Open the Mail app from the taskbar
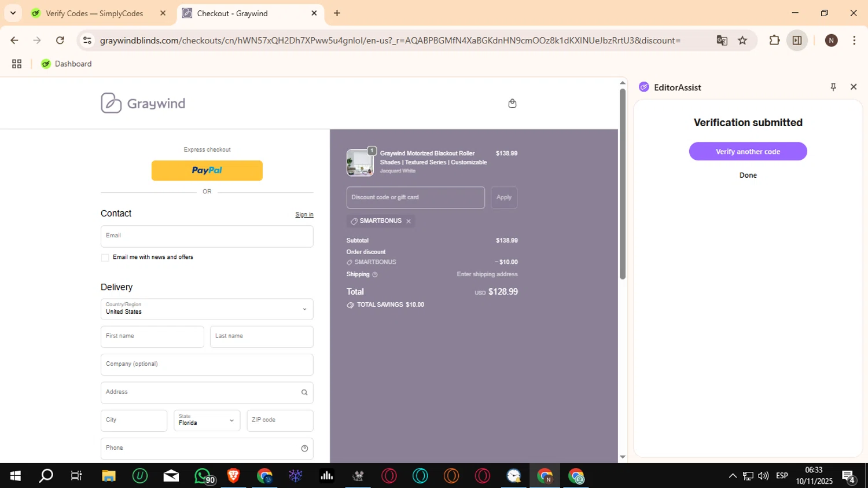The height and width of the screenshot is (488, 868). 171,476
